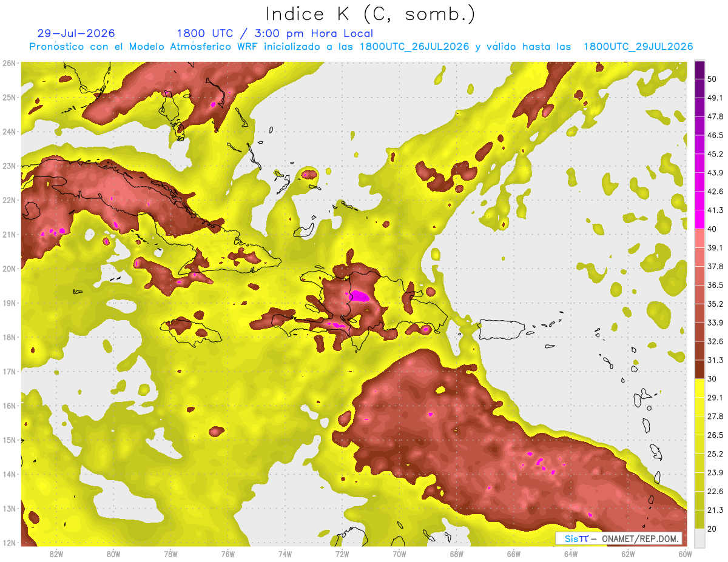Click the 72W longitude label

pyautogui.click(x=342, y=554)
